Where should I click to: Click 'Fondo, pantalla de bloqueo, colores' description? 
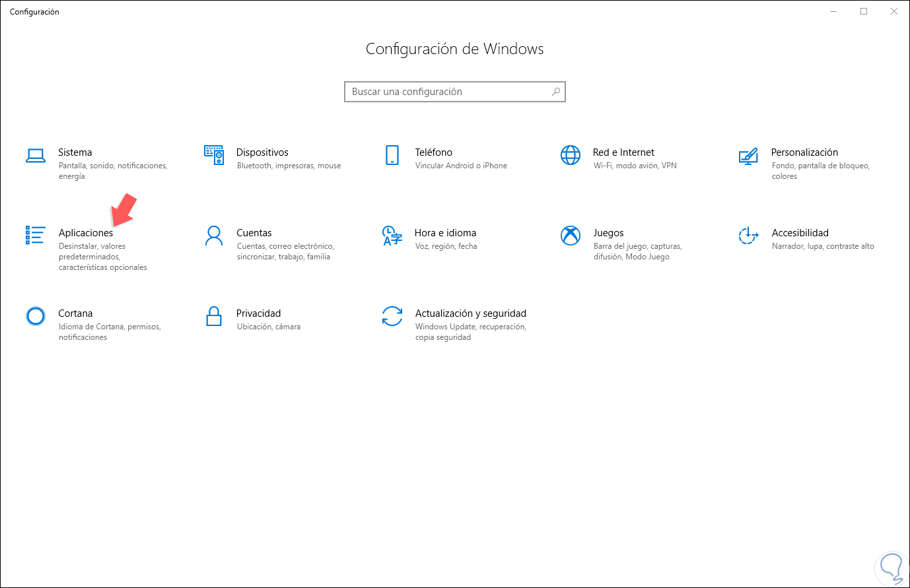click(x=821, y=171)
